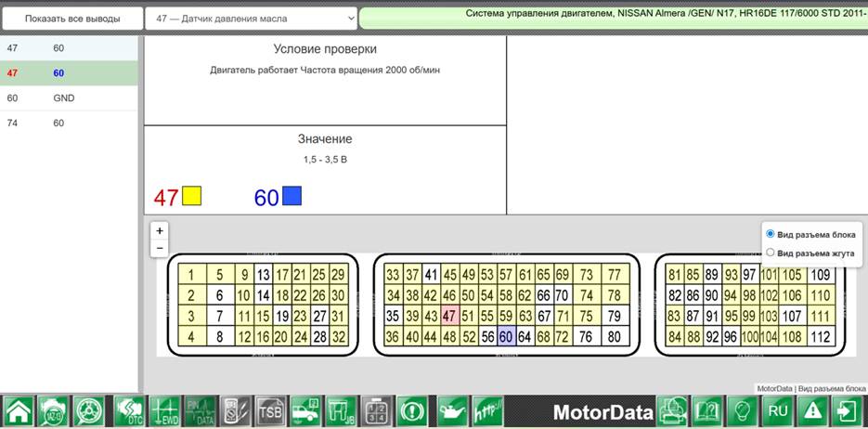Click pin 80 in the middle connector
This screenshot has width=868, height=429.
pyautogui.click(x=615, y=336)
